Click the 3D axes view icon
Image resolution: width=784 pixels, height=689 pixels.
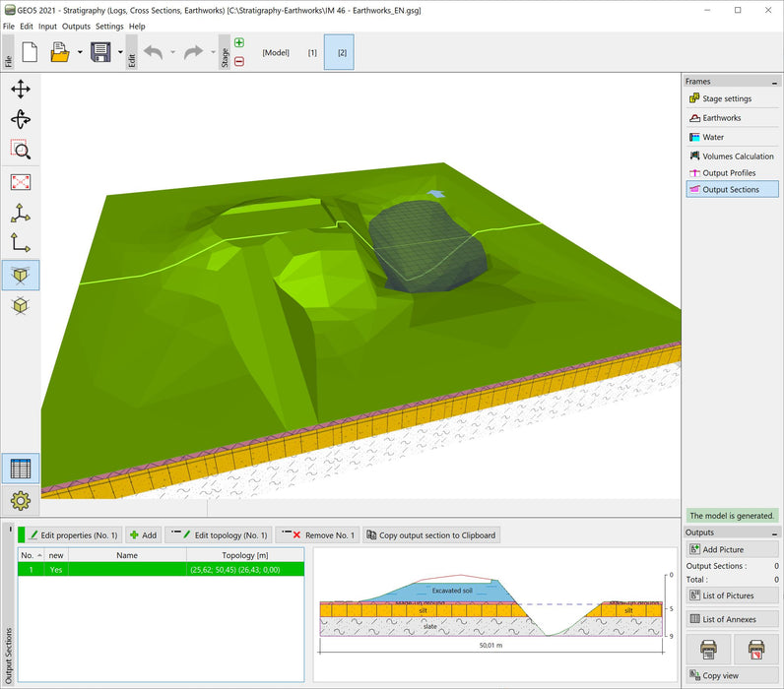21,213
